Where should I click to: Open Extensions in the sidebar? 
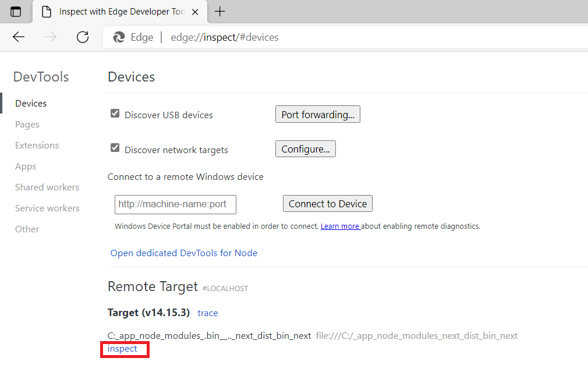[x=37, y=145]
